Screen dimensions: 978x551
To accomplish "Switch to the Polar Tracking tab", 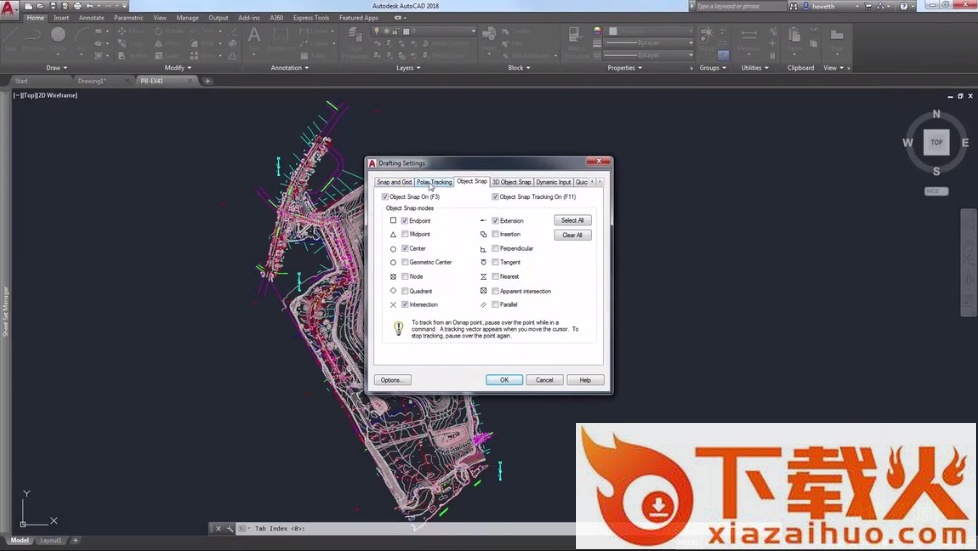I will pos(434,182).
